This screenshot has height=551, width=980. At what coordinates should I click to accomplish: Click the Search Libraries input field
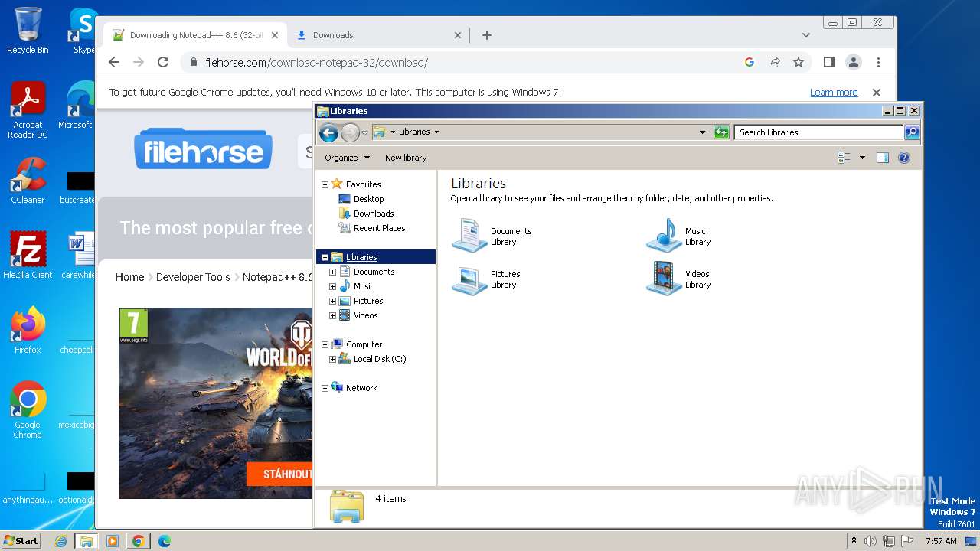click(818, 132)
